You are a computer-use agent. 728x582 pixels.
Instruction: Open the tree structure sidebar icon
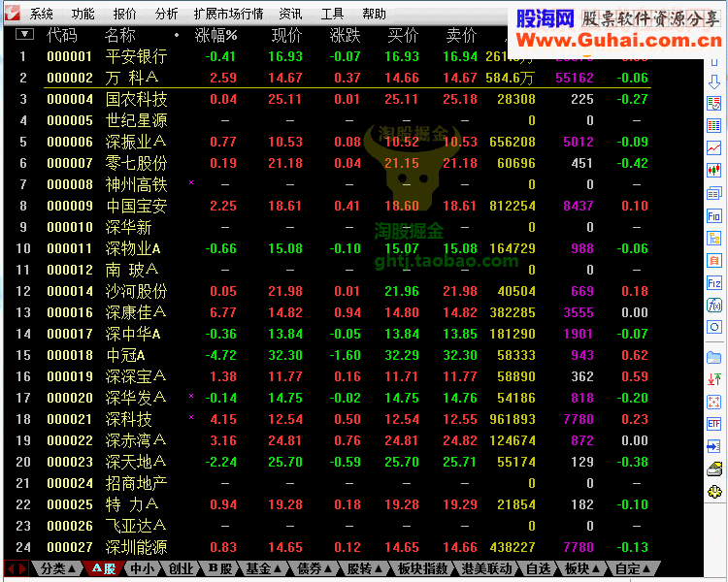coord(714,239)
